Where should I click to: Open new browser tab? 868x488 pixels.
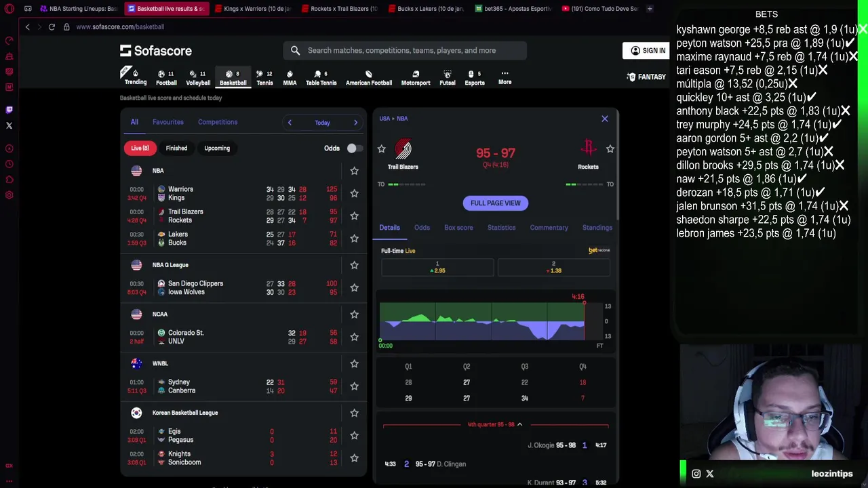pyautogui.click(x=650, y=9)
